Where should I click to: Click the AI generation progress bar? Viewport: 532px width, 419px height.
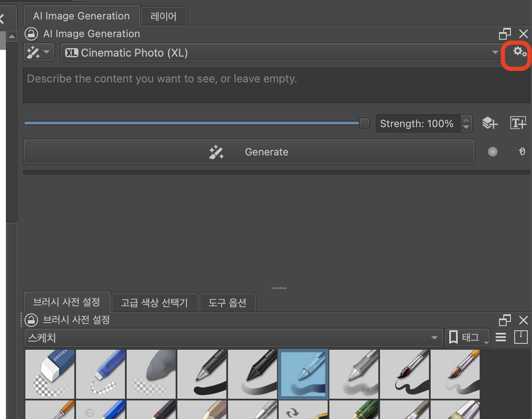click(276, 172)
